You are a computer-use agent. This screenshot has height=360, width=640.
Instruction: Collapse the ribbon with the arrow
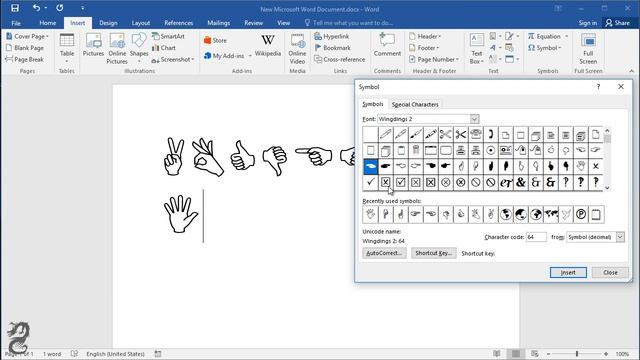tap(631, 71)
